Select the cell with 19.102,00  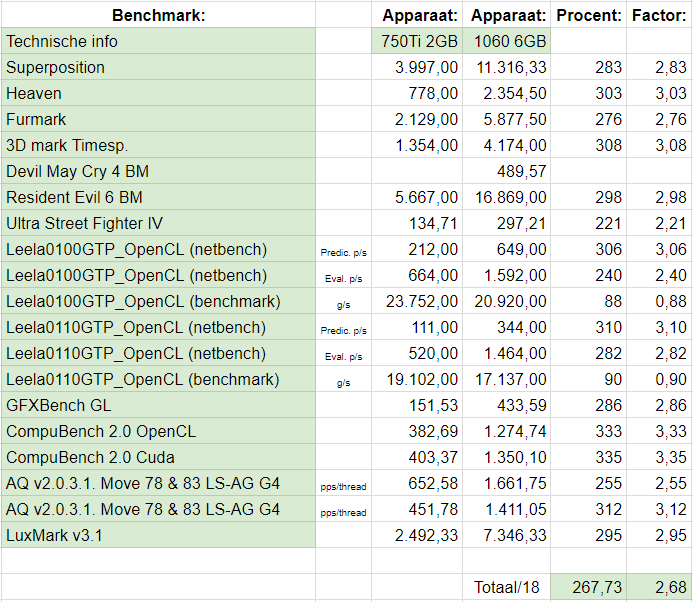pyautogui.click(x=417, y=380)
